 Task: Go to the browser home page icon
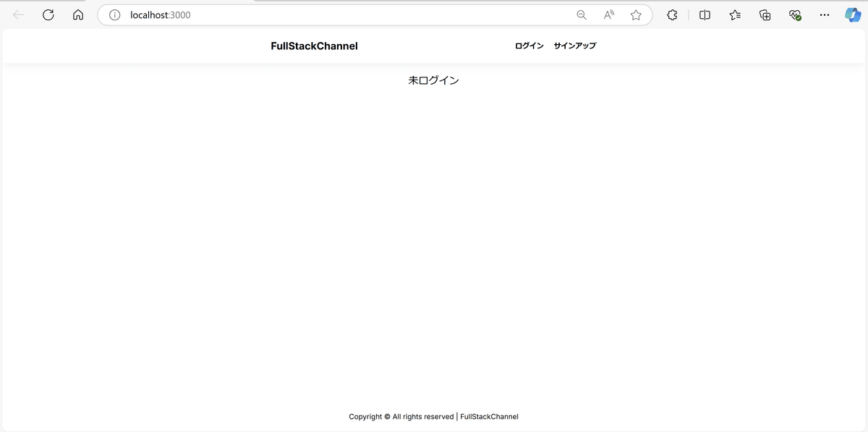coord(78,14)
